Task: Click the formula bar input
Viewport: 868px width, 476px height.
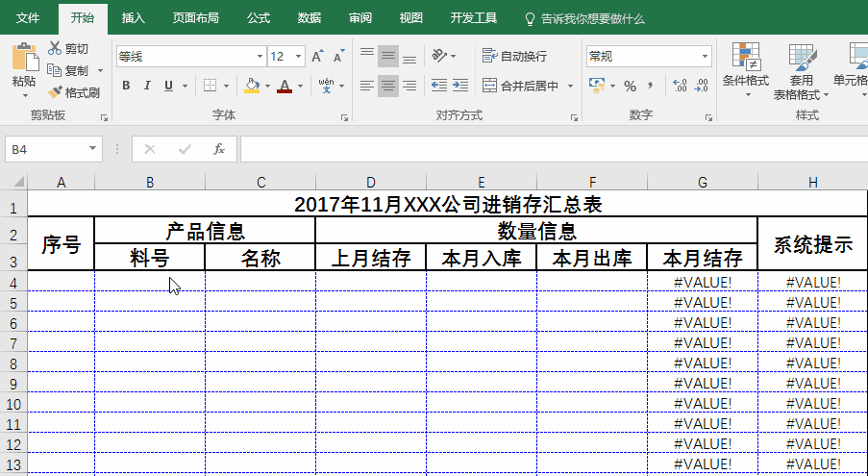Action: pos(554,149)
